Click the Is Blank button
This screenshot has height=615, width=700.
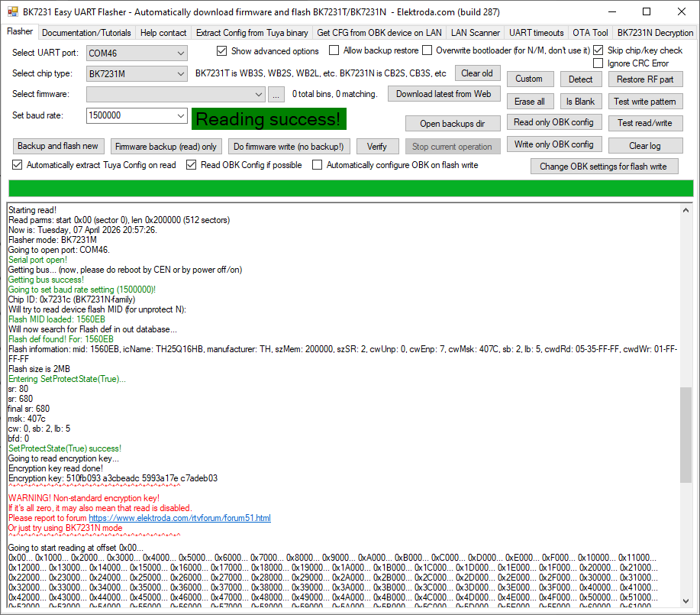click(x=580, y=102)
